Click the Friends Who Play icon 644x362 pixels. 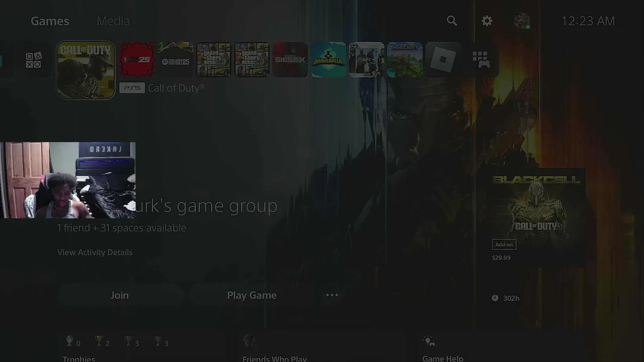coord(249,341)
